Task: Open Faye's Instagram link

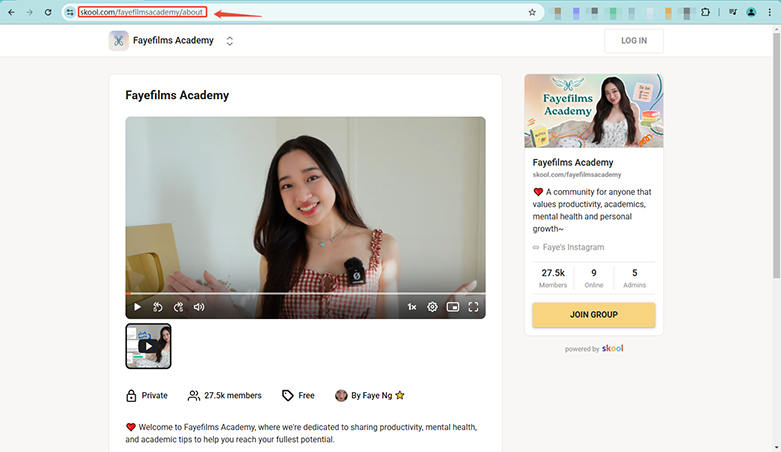Action: click(x=573, y=247)
